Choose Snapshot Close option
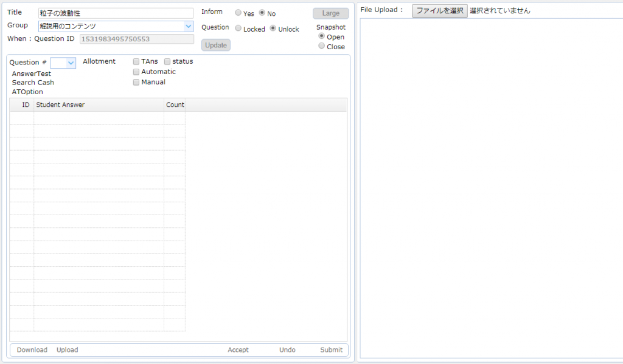Viewport: 623px width, 364px height. tap(322, 46)
